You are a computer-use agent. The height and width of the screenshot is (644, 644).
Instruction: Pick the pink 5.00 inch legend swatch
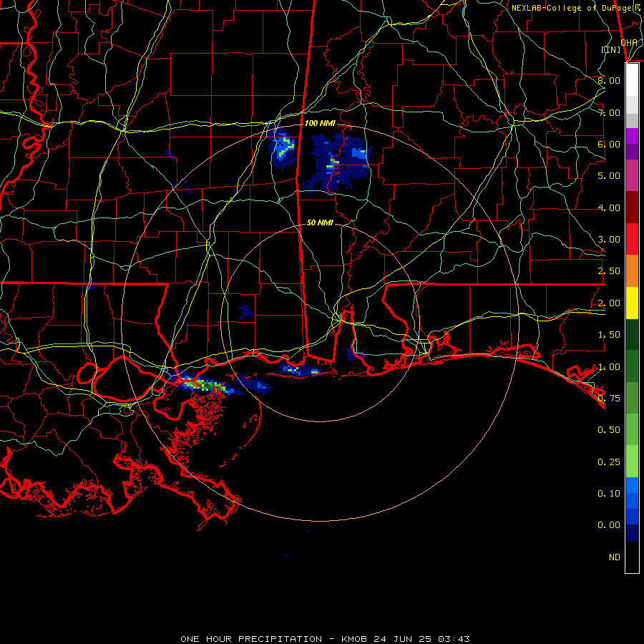[632, 175]
